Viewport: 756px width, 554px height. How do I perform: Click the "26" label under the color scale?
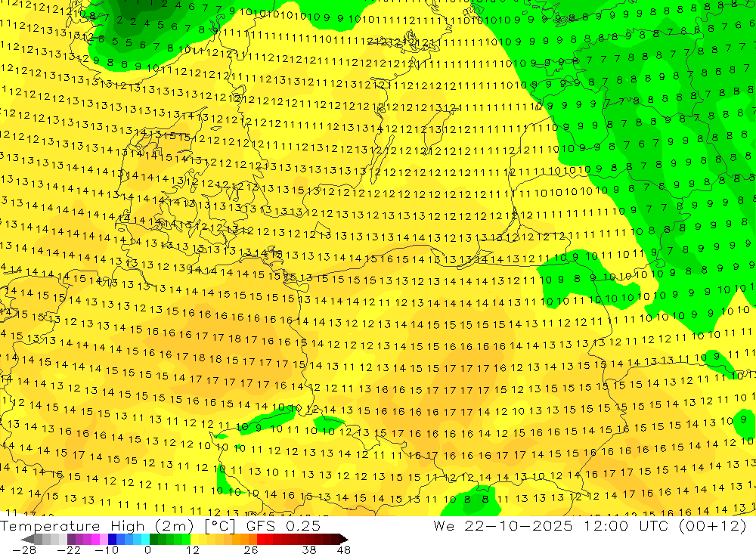[251, 549]
